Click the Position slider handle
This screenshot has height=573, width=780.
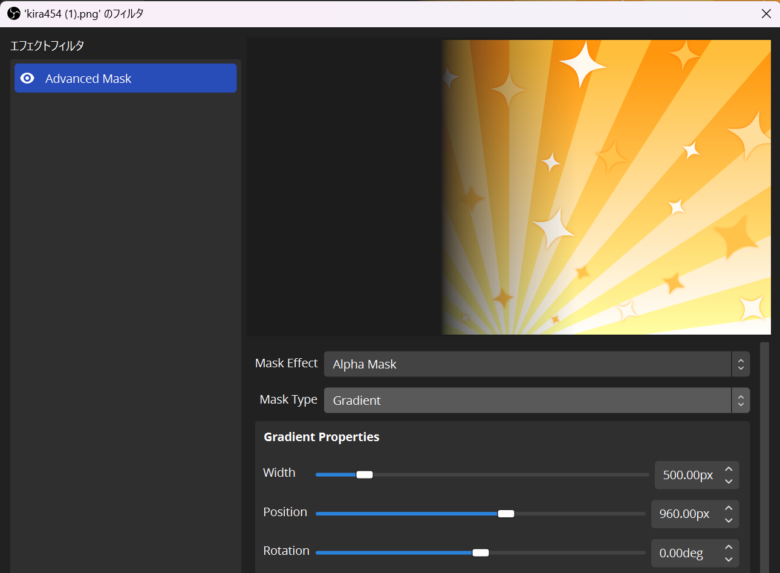point(506,513)
